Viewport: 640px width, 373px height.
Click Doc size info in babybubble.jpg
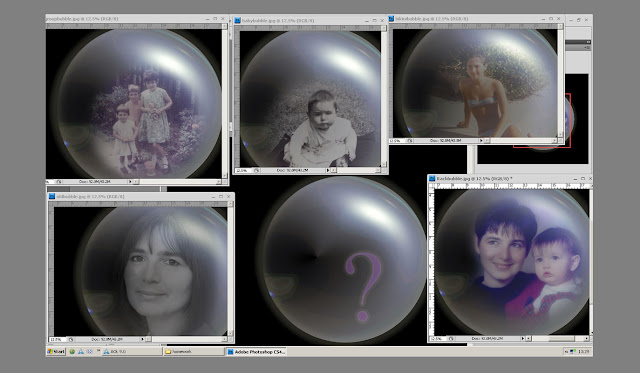[x=293, y=170]
